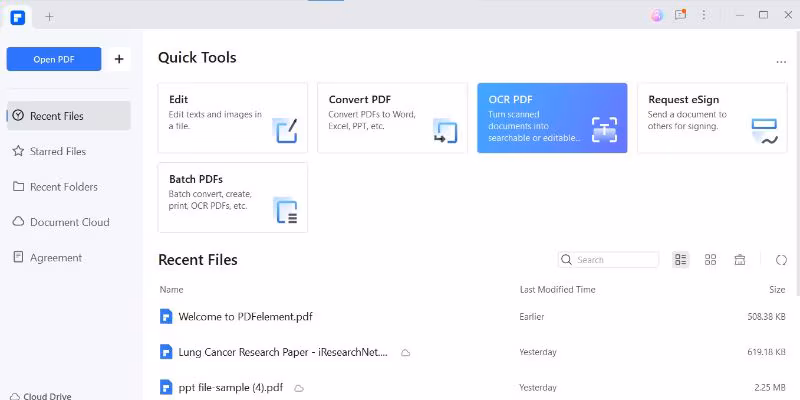Open Recent Folders in sidebar

tap(68, 187)
